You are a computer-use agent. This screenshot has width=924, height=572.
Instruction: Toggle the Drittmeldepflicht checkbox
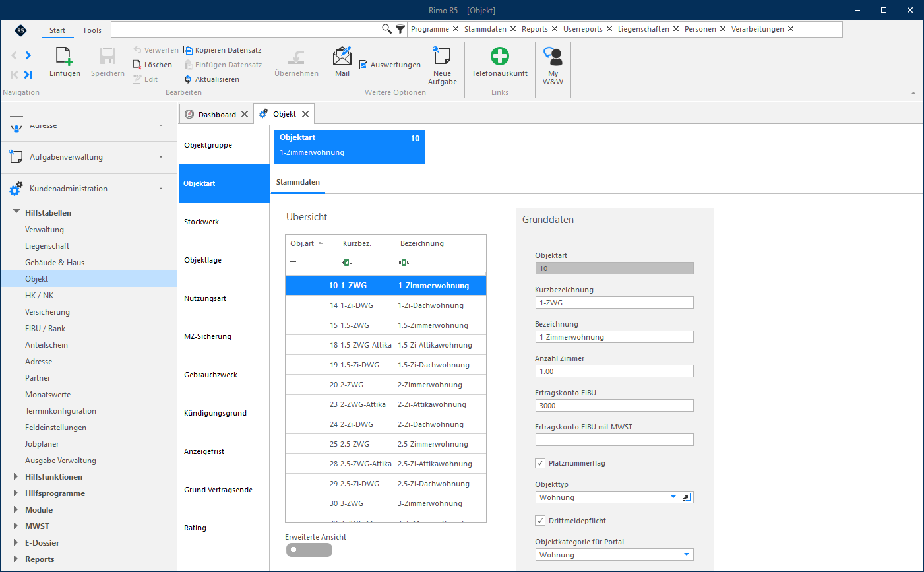click(x=540, y=521)
